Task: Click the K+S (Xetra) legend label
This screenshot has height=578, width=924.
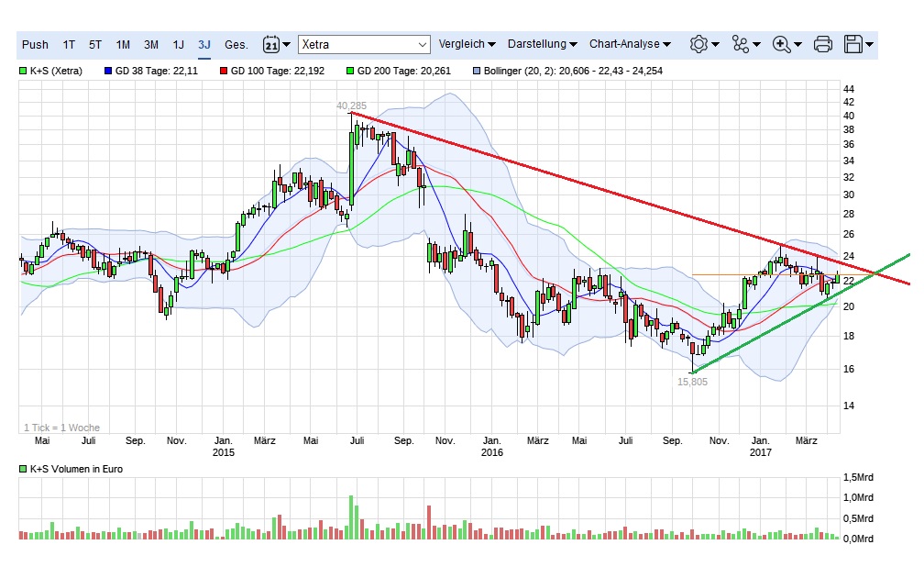Action: point(56,71)
